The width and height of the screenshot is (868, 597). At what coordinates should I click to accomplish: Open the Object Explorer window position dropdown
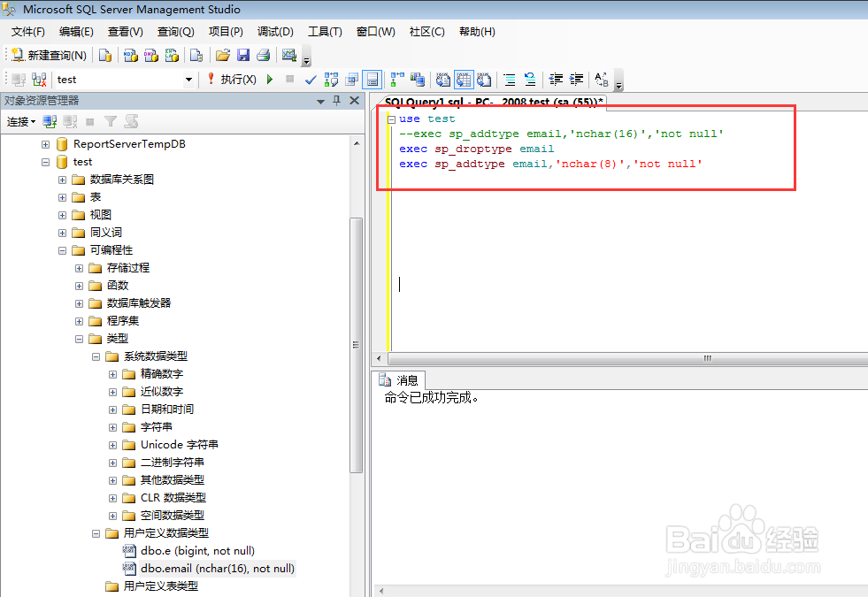coord(320,101)
